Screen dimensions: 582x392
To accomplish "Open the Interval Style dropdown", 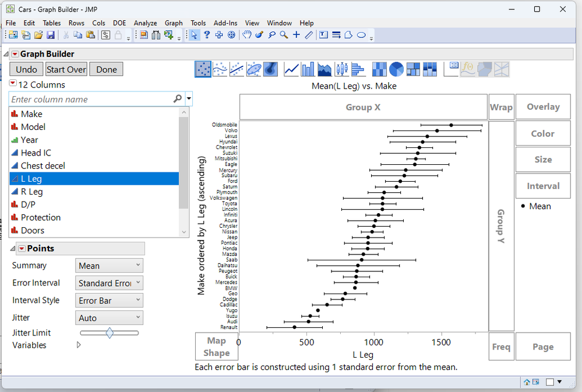I will 109,301.
